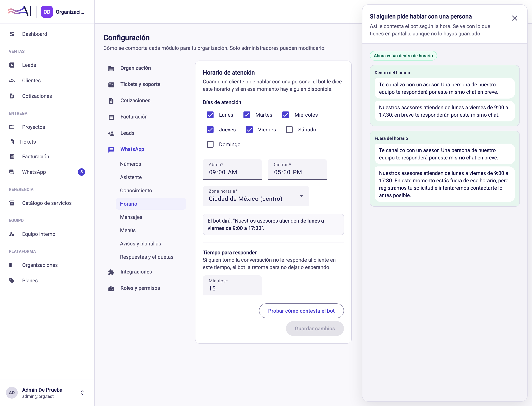
Task: Click the Catálogo de servicios icon
Action: tap(12, 203)
